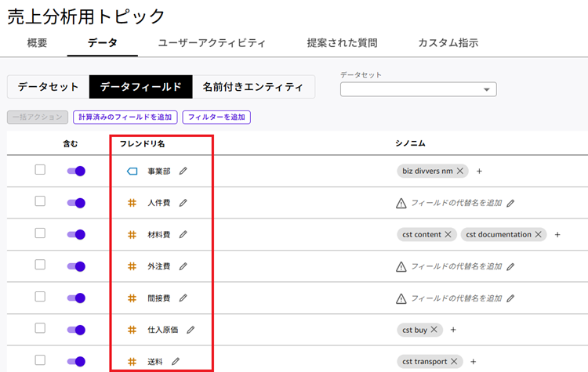The height and width of the screenshot is (372, 588).
Task: Open the データセット dropdown
Action: (x=418, y=89)
